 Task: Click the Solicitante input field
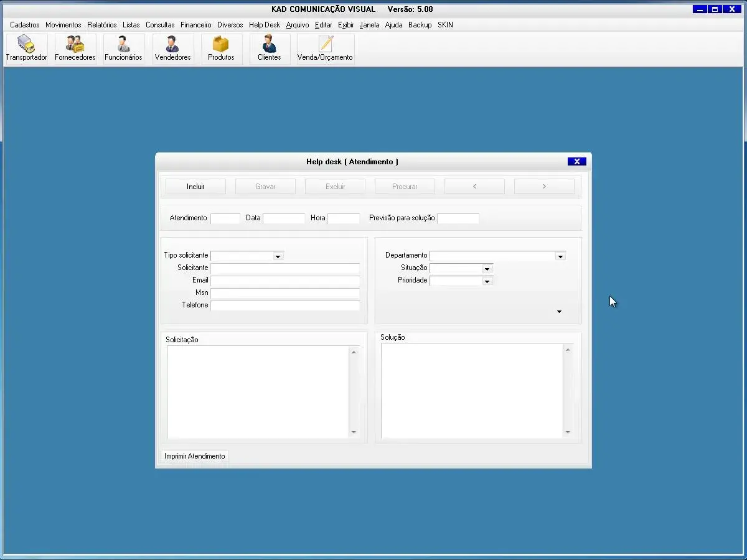click(284, 268)
